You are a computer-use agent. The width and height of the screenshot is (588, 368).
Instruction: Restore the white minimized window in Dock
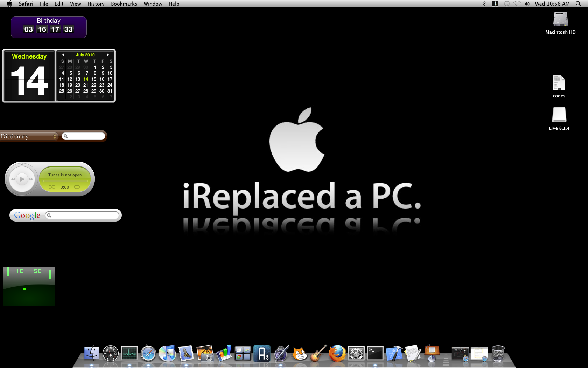click(x=479, y=354)
